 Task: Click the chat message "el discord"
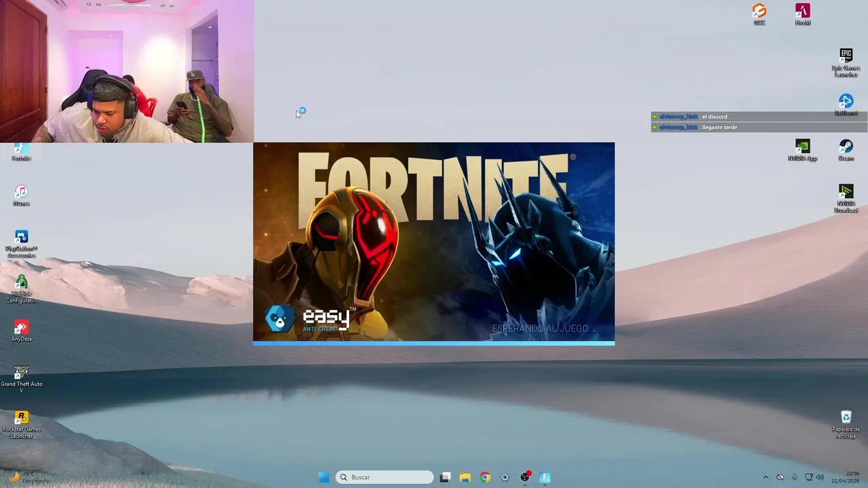[715, 117]
